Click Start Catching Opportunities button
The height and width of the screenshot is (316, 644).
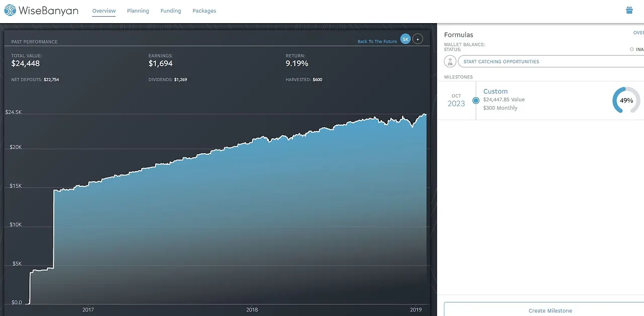pos(551,61)
